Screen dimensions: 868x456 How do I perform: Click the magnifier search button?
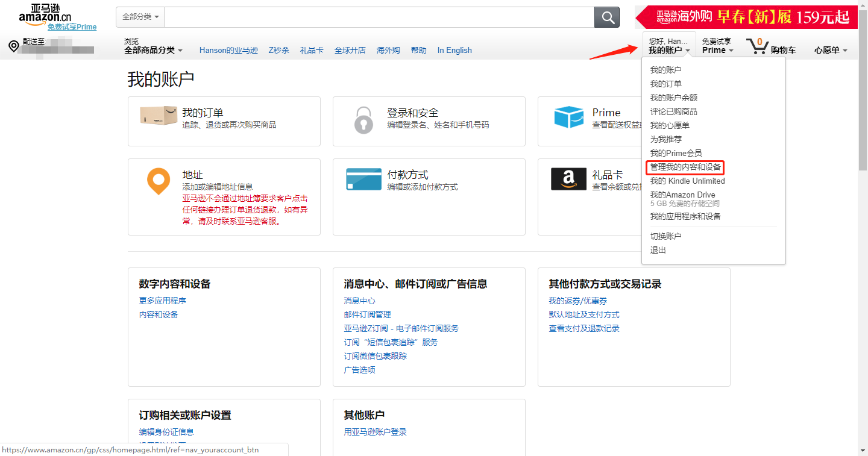[607, 17]
